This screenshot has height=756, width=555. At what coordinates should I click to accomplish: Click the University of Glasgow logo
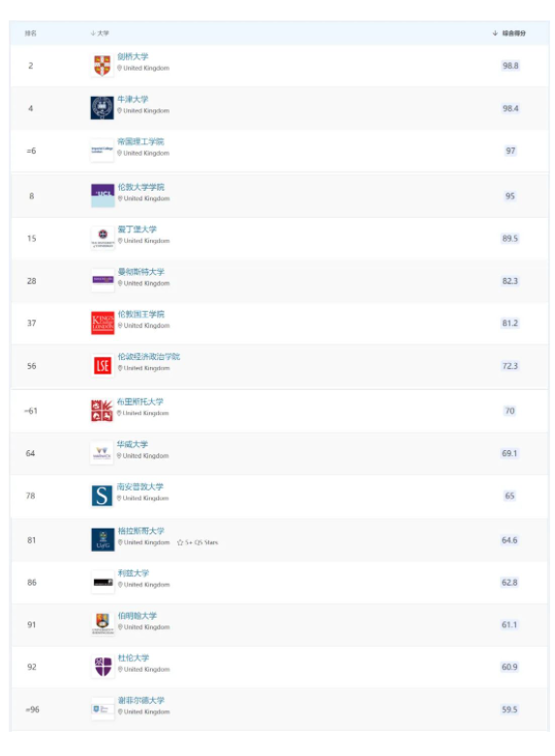point(103,539)
